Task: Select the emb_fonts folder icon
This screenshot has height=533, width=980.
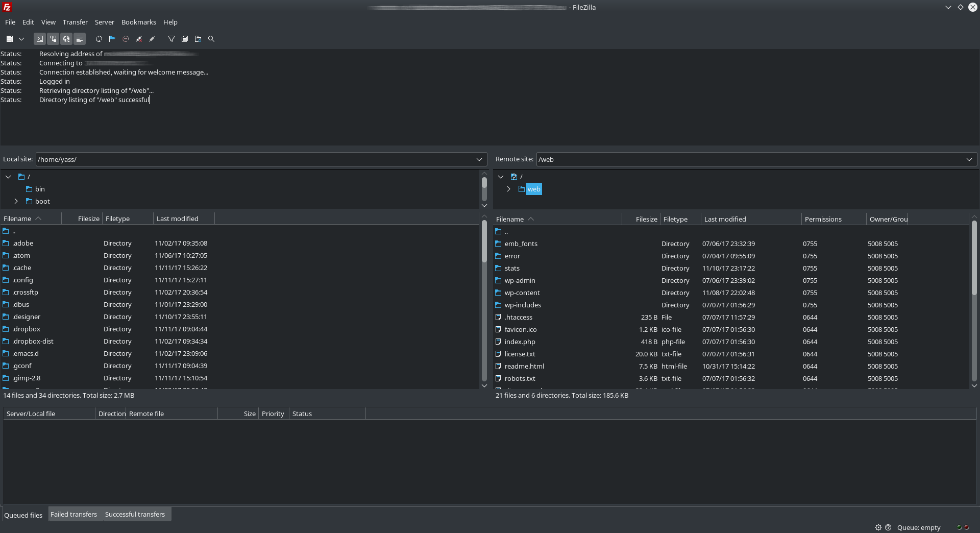Action: (498, 244)
